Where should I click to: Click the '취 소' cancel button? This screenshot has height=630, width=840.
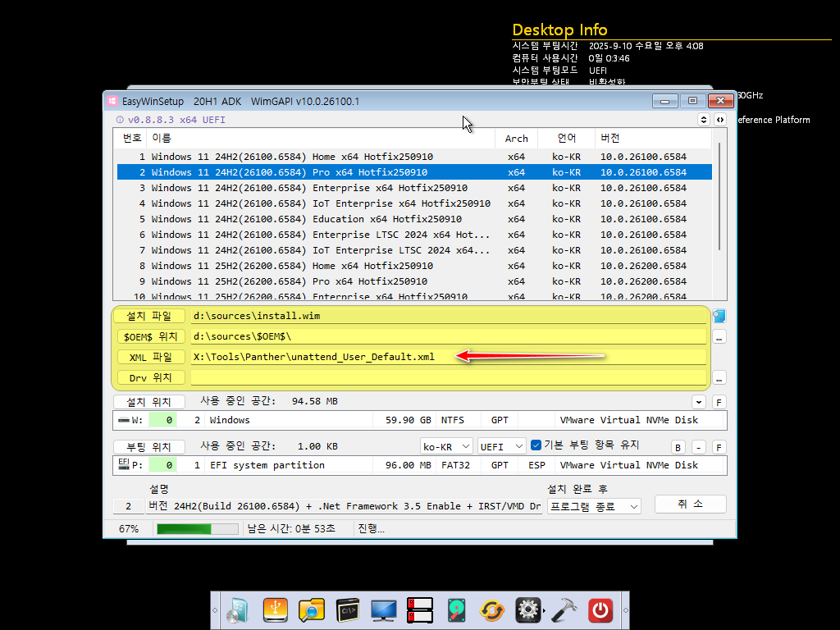[x=690, y=504]
